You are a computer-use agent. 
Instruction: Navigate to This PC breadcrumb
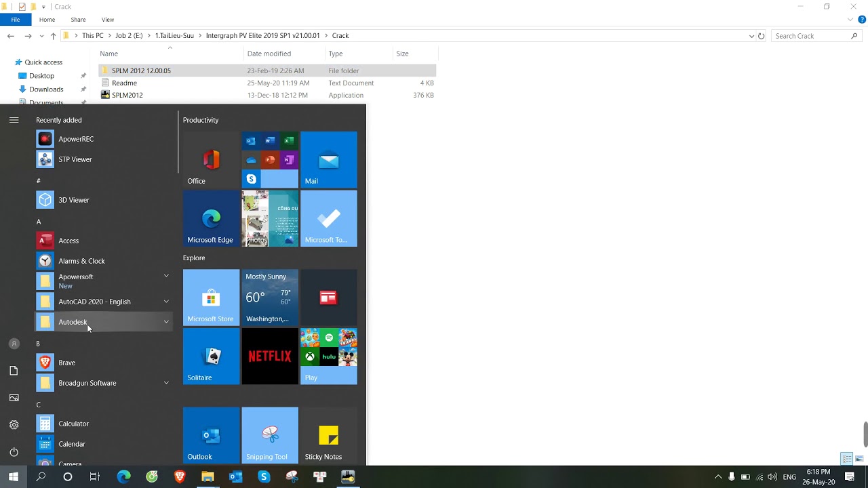92,36
